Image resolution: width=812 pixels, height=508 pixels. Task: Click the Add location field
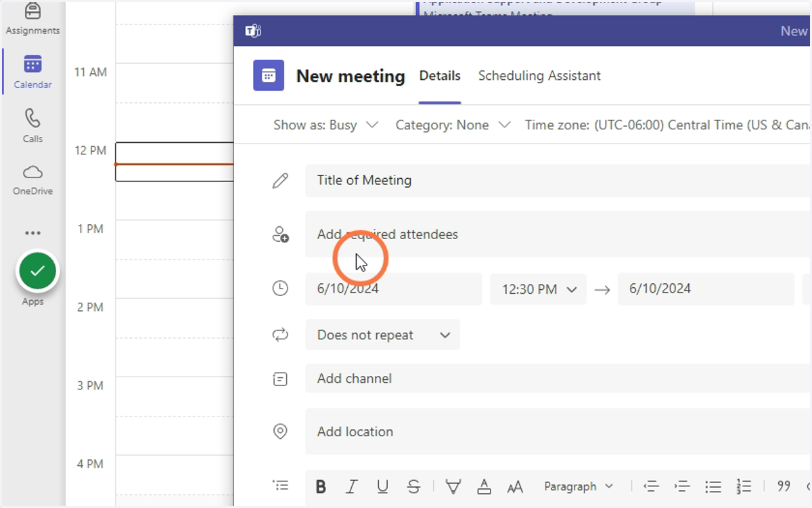pyautogui.click(x=558, y=431)
